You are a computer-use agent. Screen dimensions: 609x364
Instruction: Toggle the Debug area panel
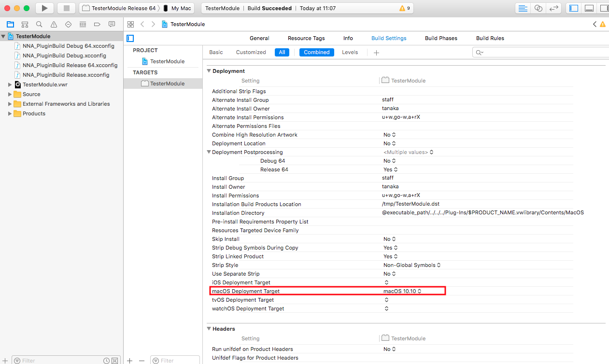(x=589, y=8)
